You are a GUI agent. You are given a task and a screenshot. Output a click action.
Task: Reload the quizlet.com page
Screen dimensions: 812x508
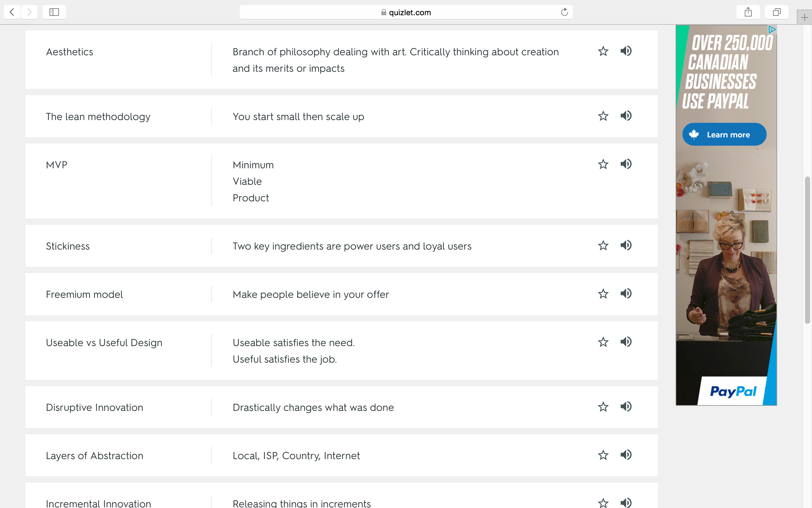tap(564, 12)
